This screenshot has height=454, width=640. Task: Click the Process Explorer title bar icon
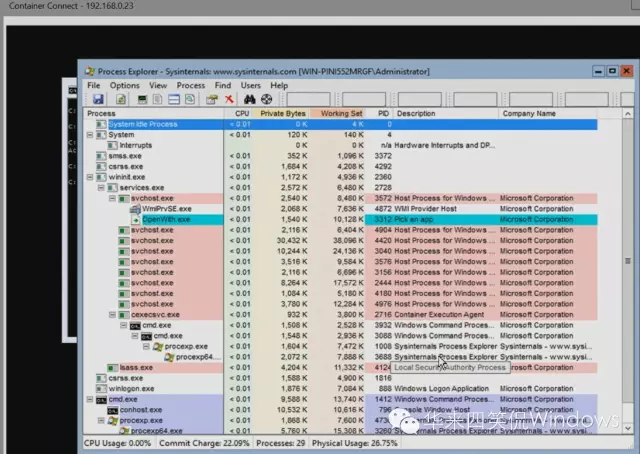point(89,71)
